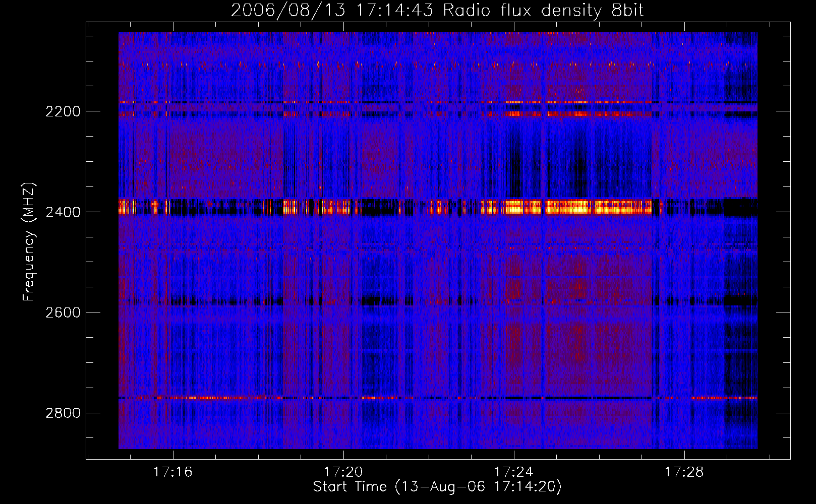Click the 17:16 time tick label
This screenshot has width=816, height=504.
[173, 472]
